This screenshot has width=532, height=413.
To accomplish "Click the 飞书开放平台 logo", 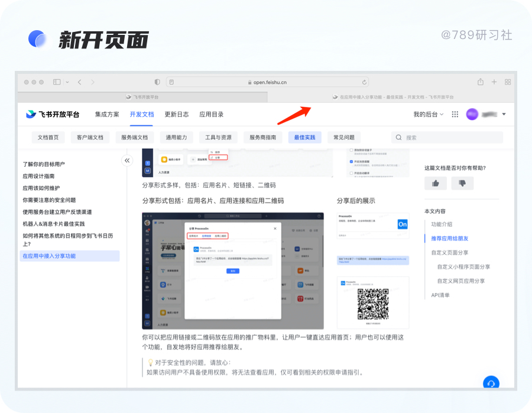I will point(53,114).
